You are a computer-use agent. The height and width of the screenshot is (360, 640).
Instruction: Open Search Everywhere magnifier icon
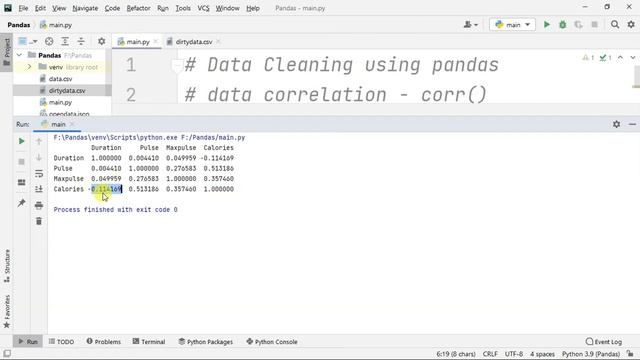(615, 25)
